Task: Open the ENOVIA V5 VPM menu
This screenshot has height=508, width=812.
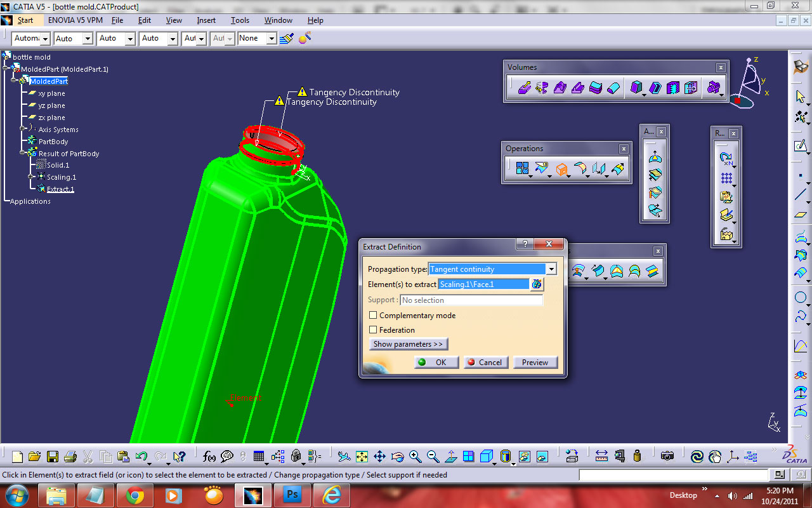Action: 75,20
